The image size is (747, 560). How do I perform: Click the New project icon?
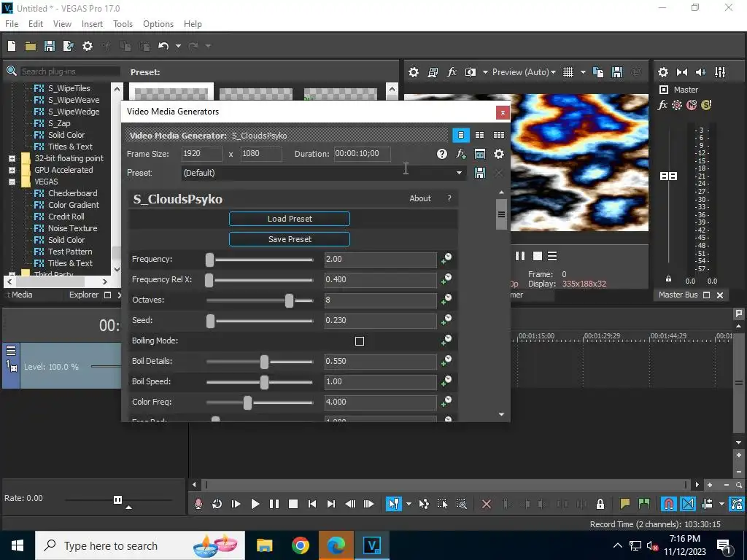click(x=12, y=46)
